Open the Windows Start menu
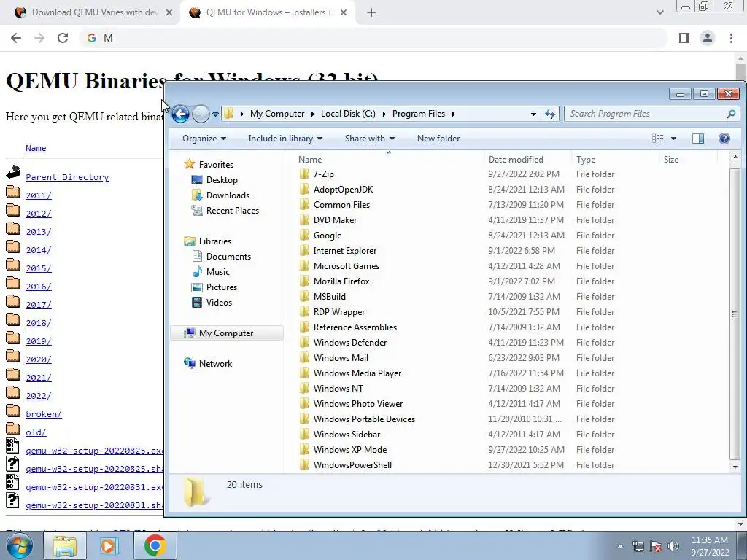The width and height of the screenshot is (747, 560). [x=19, y=545]
